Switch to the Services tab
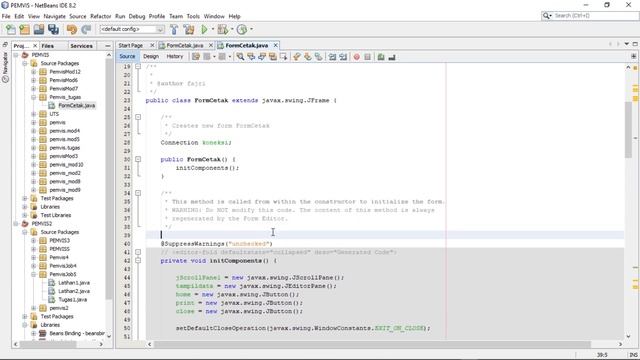 click(x=81, y=46)
